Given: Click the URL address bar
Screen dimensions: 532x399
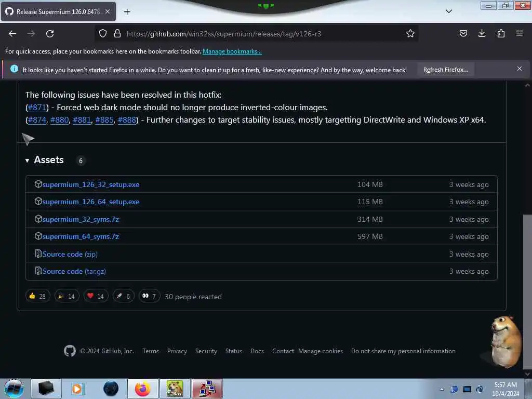Looking at the screenshot, I should pos(256,34).
